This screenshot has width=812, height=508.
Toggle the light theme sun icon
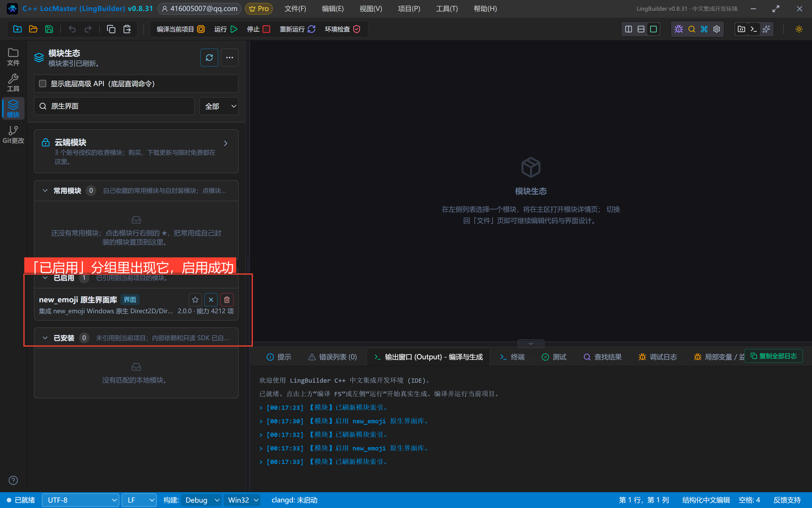[x=799, y=29]
